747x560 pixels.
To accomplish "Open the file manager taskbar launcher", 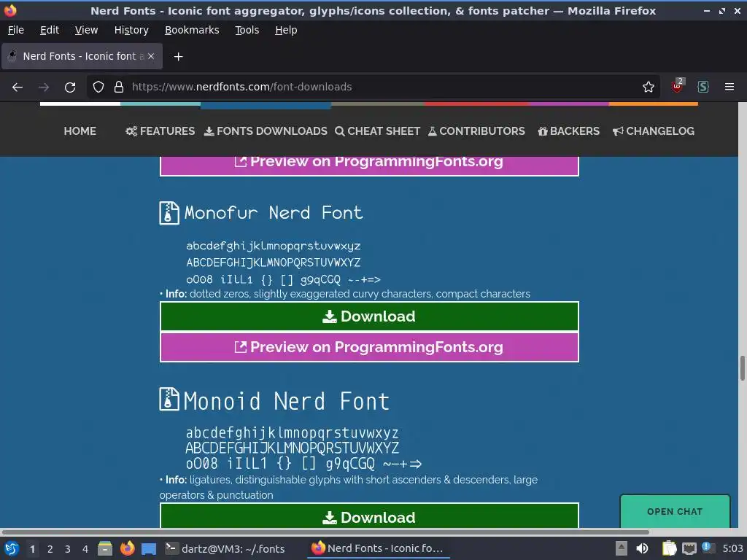I will tap(105, 548).
